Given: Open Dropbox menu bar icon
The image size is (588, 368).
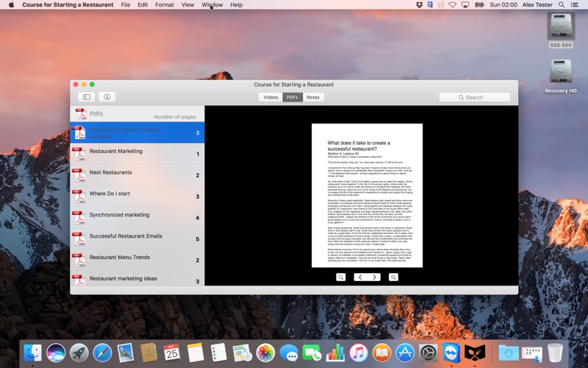Looking at the screenshot, I should (x=419, y=4).
